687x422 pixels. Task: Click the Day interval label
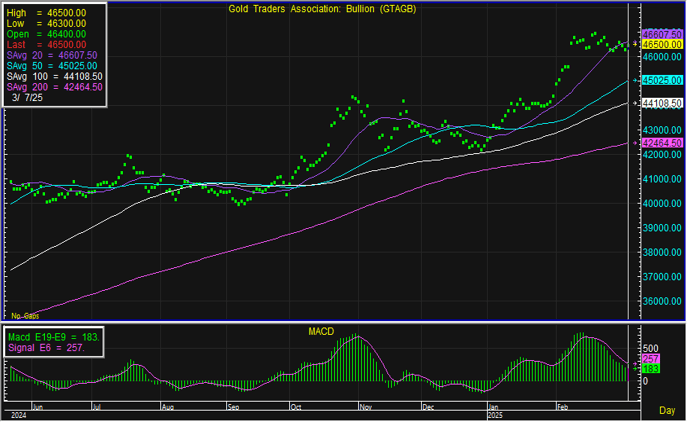[x=665, y=411]
